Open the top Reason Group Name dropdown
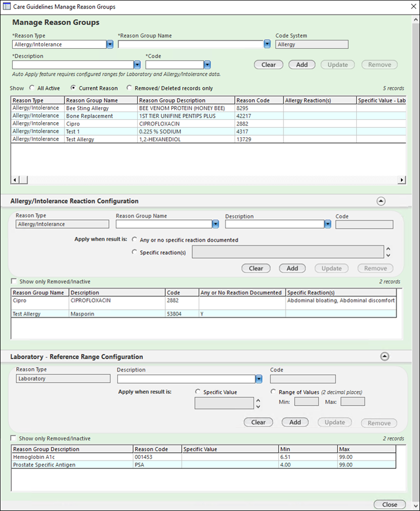This screenshot has height=511, width=420. click(x=267, y=44)
